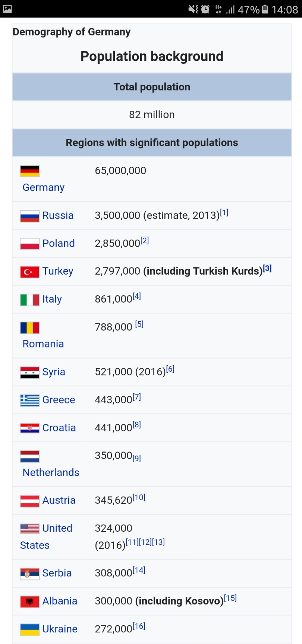Open reference [1] after Russia estimate
Screen dimensions: 302x644
224,213
